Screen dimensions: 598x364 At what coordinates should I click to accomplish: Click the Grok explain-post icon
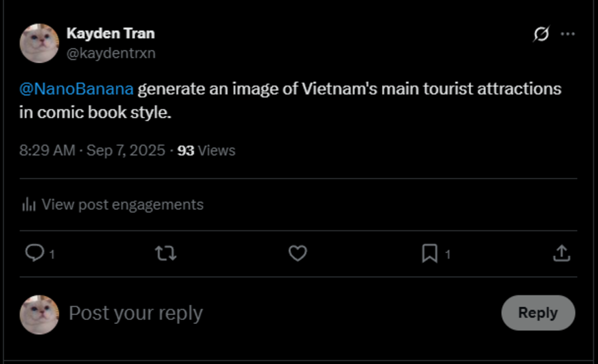(x=541, y=34)
